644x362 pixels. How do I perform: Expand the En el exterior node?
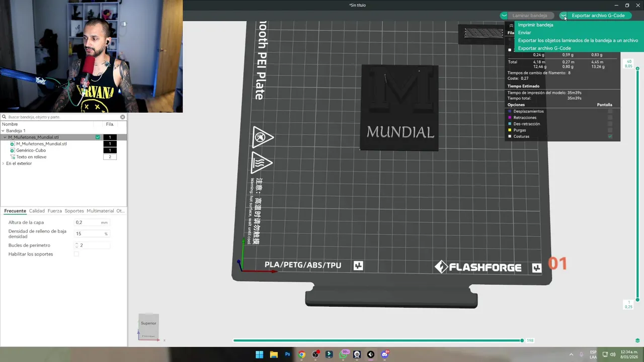pos(3,163)
